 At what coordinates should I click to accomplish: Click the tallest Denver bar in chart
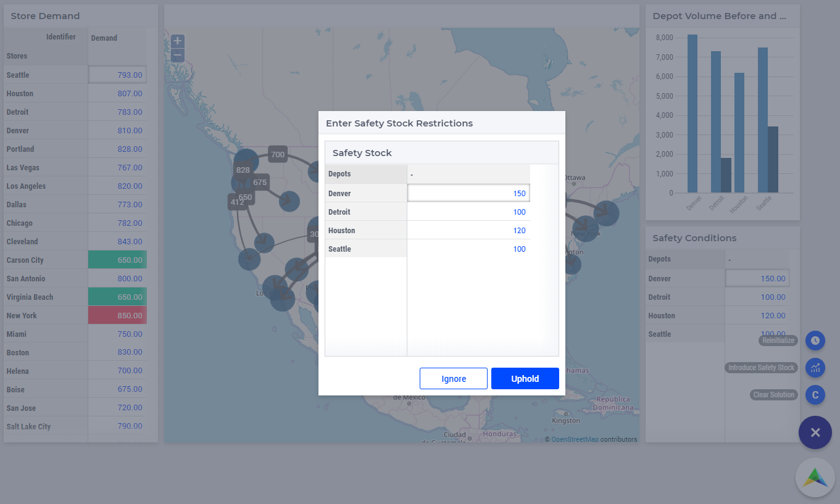(x=692, y=114)
